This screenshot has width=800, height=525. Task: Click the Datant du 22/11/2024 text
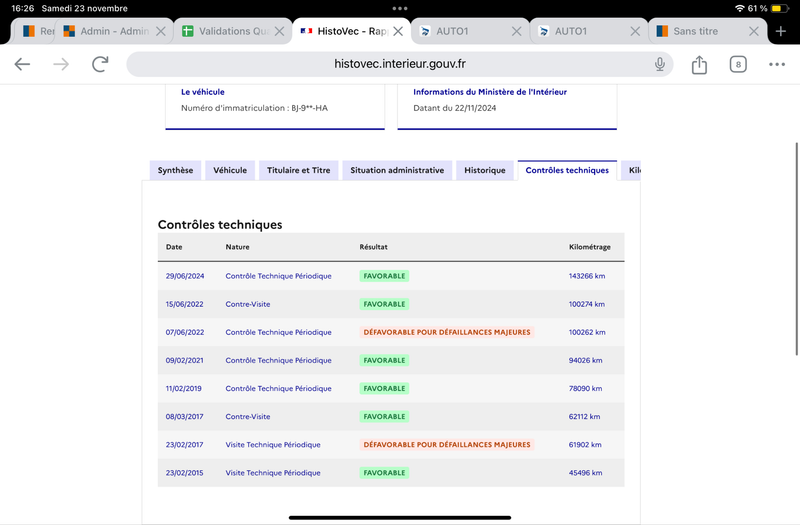[455, 108]
